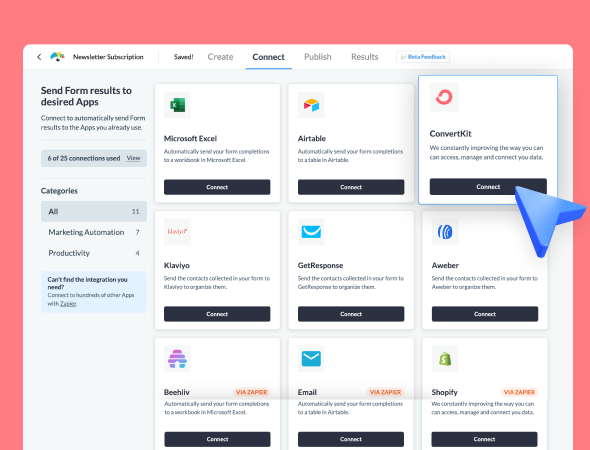Connect GetResponse
This screenshot has height=450, width=590.
(x=351, y=314)
